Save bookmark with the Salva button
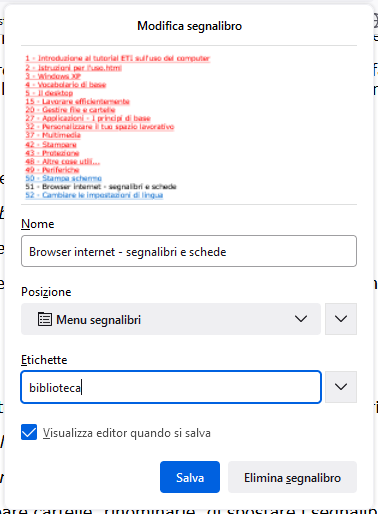 (x=190, y=477)
